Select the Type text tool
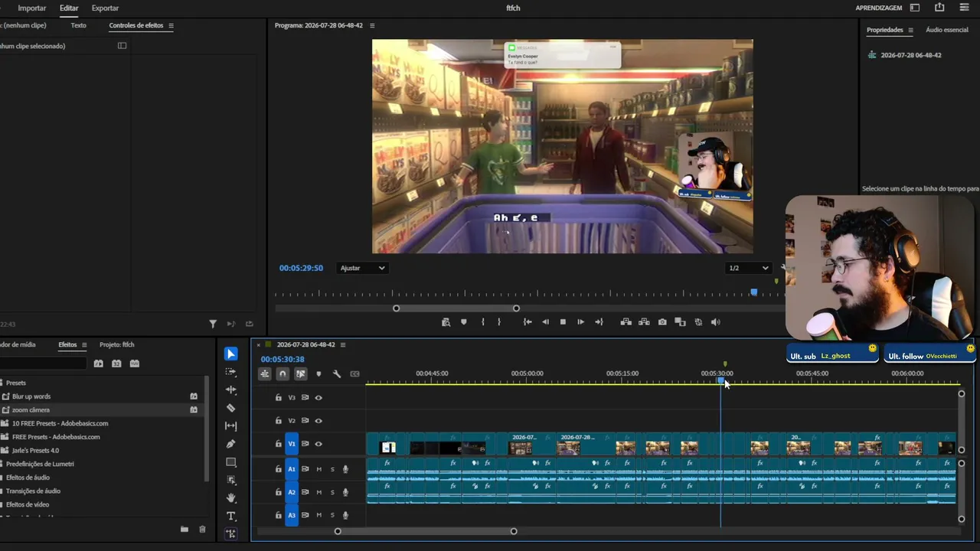The width and height of the screenshot is (980, 551). coord(230,516)
